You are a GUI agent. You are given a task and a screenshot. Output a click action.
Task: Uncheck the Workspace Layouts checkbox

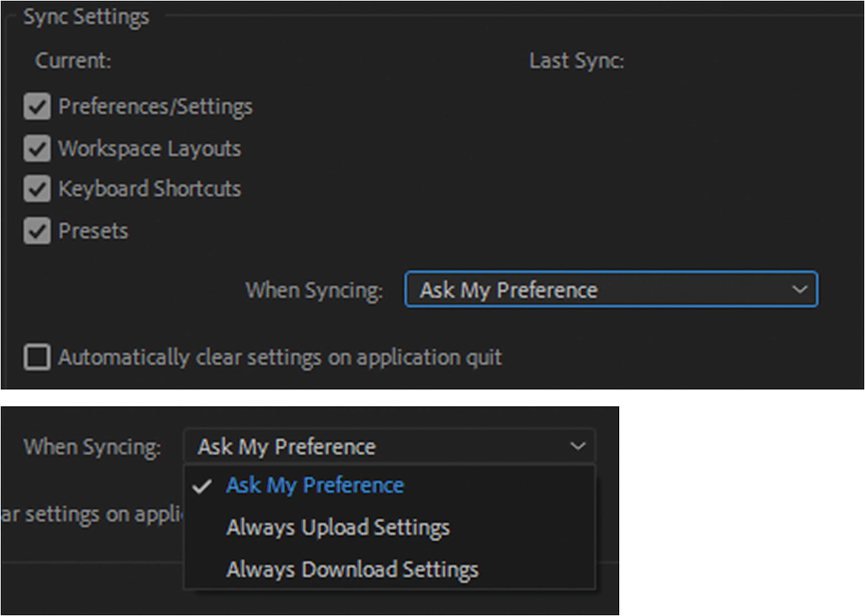coord(37,149)
